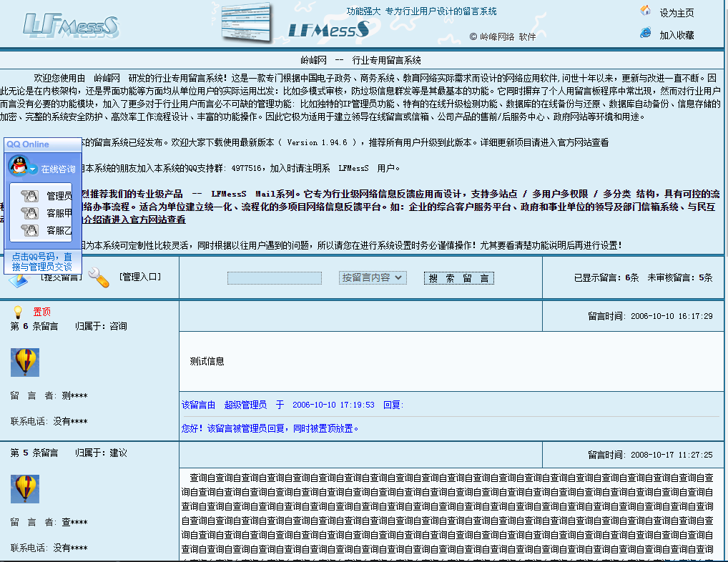Image resolution: width=728 pixels, height=562 pixels.
Task: Click 留言时间 2008-10-17 11:27:25 timestamp
Action: pyautogui.click(x=650, y=455)
